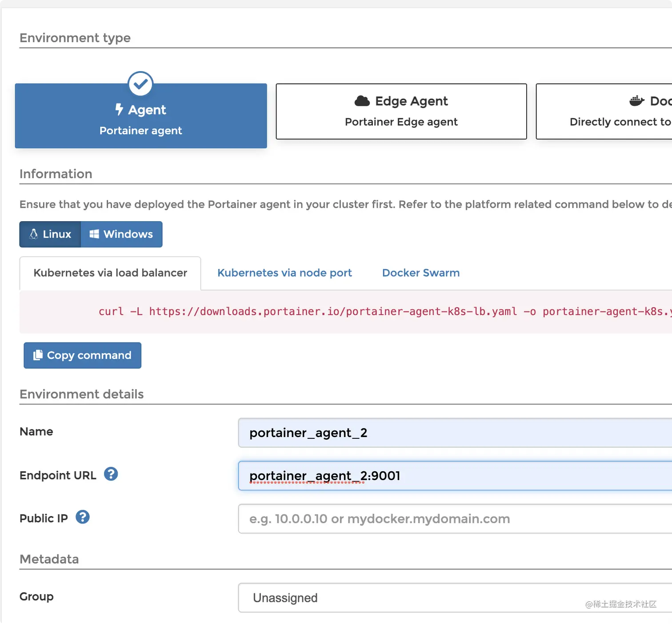The width and height of the screenshot is (672, 624).
Task: Click the Information section heading
Action: click(56, 174)
